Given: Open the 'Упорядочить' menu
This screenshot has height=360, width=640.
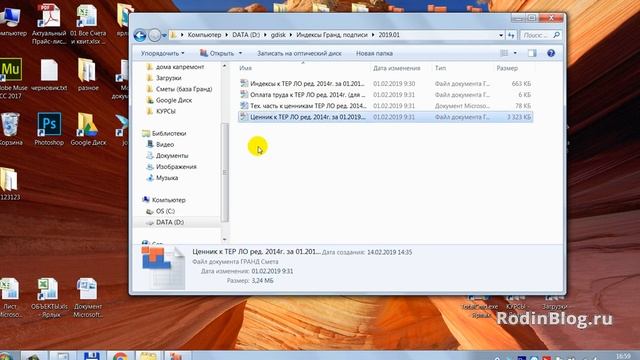Looking at the screenshot, I should pyautogui.click(x=162, y=53).
